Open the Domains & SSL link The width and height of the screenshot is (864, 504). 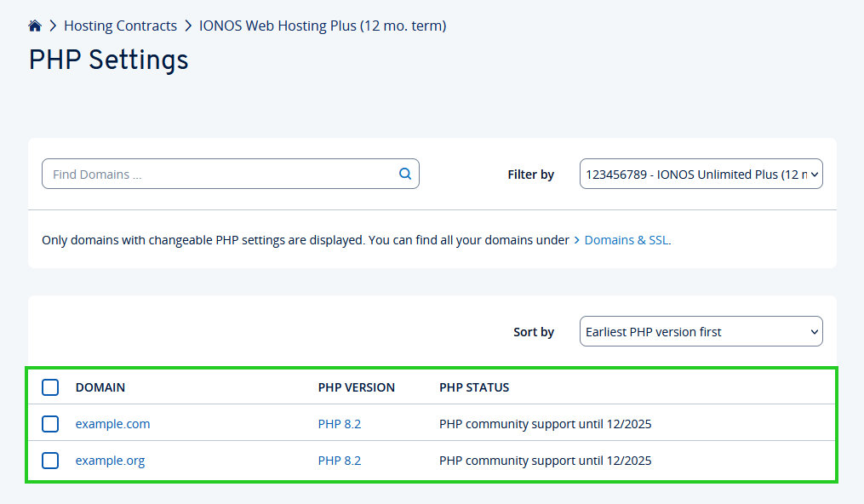627,240
